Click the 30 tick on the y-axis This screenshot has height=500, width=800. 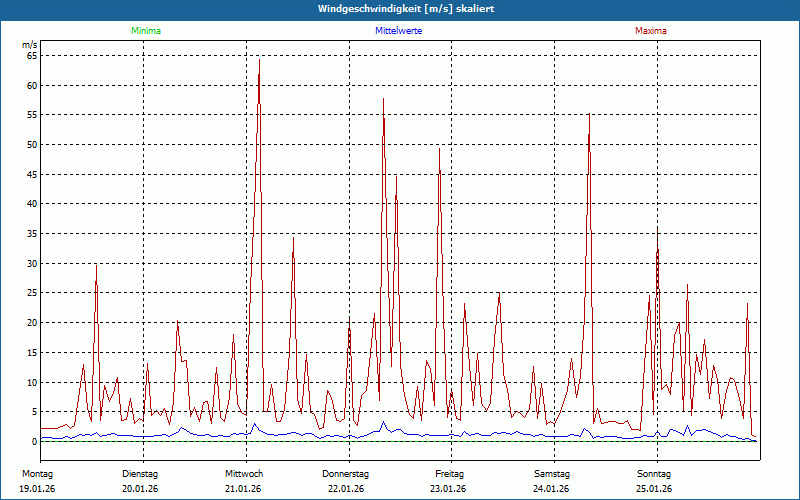(32, 264)
